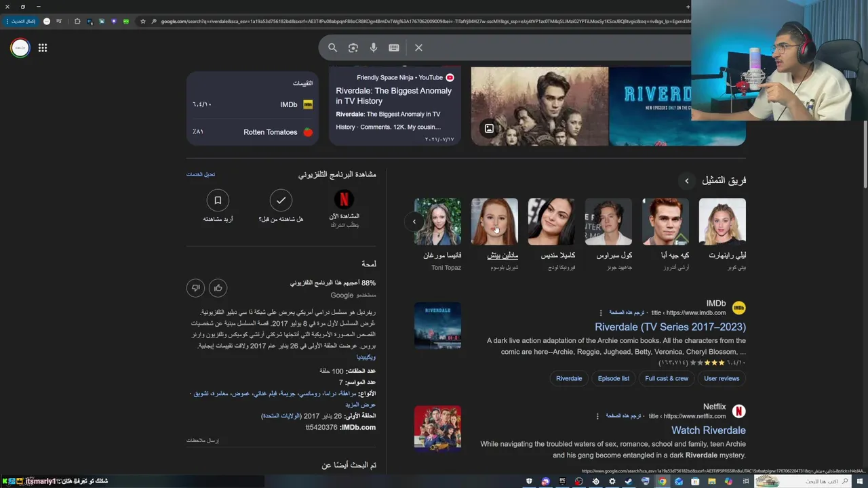This screenshot has height=488, width=868.
Task: Select cast member Vanessa Morgan photo
Action: [437, 222]
